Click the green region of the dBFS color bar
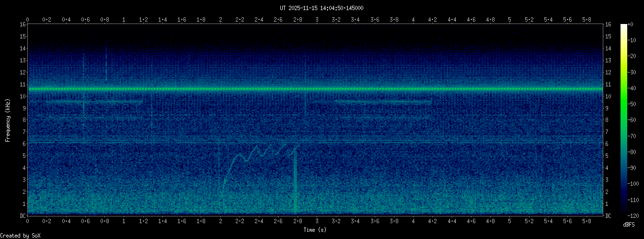Image resolution: width=644 pixels, height=239 pixels. pos(624,110)
